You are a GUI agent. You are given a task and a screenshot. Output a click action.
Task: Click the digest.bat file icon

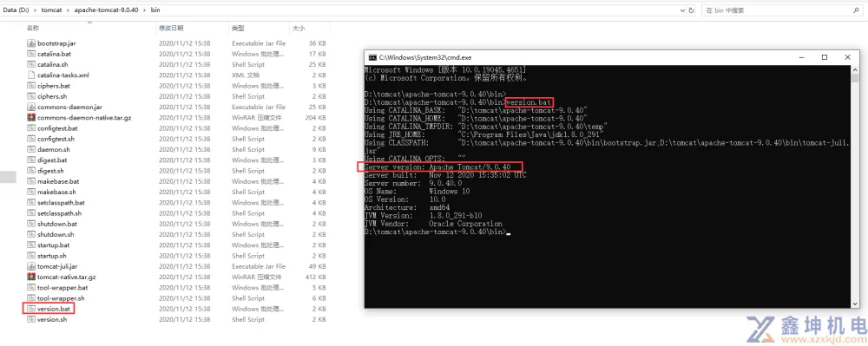[x=31, y=160]
